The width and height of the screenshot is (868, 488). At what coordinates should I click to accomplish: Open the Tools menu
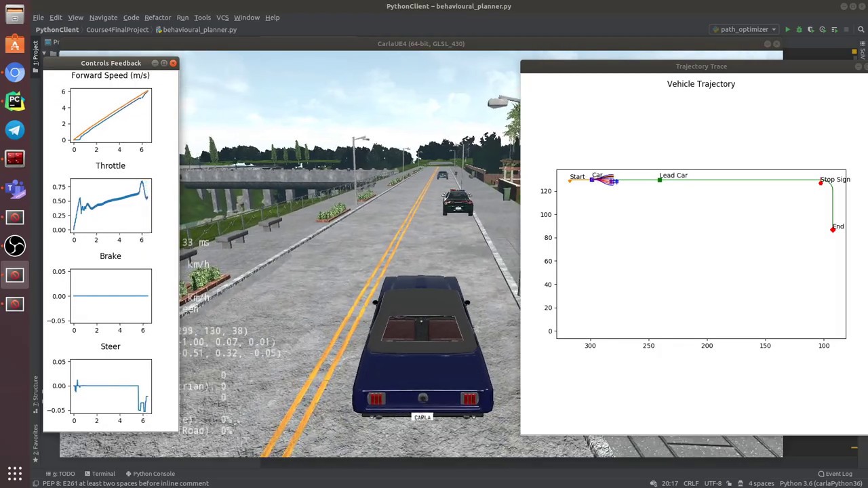click(x=202, y=18)
